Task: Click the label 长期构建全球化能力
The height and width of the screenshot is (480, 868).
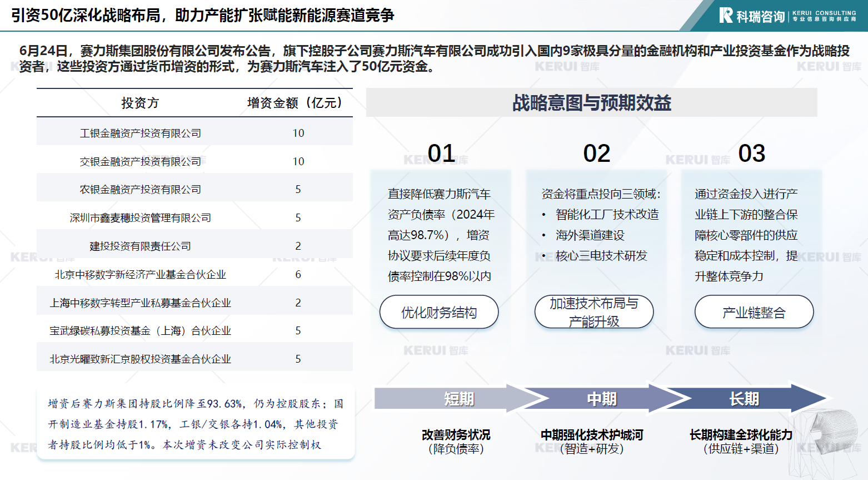Action: [x=741, y=434]
